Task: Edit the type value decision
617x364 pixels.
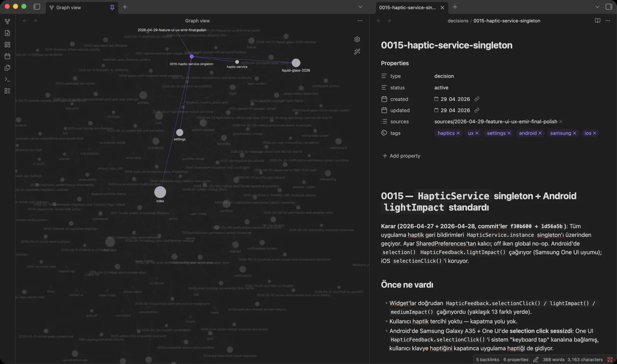Action: [444, 76]
